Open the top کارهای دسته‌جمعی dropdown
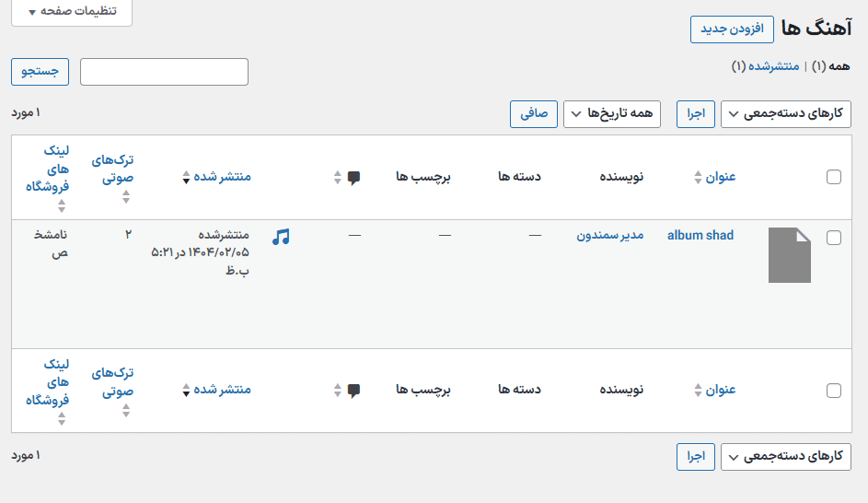868x503 pixels. pyautogui.click(x=785, y=114)
